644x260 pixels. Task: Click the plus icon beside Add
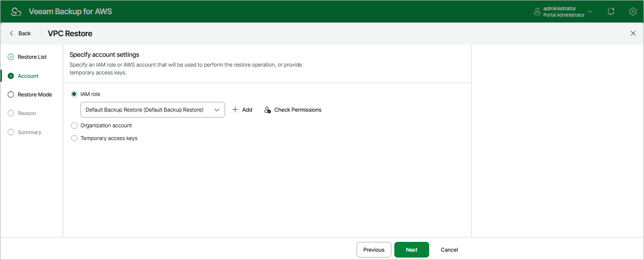(235, 110)
